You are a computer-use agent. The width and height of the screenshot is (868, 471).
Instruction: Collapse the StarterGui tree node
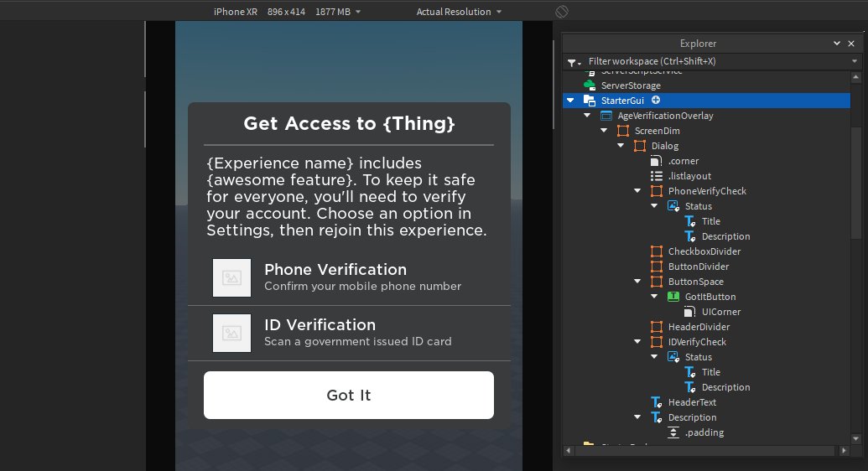click(571, 101)
